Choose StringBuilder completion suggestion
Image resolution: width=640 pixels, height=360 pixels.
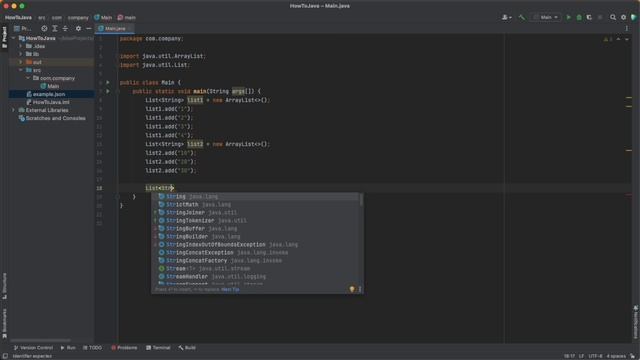[255, 237]
